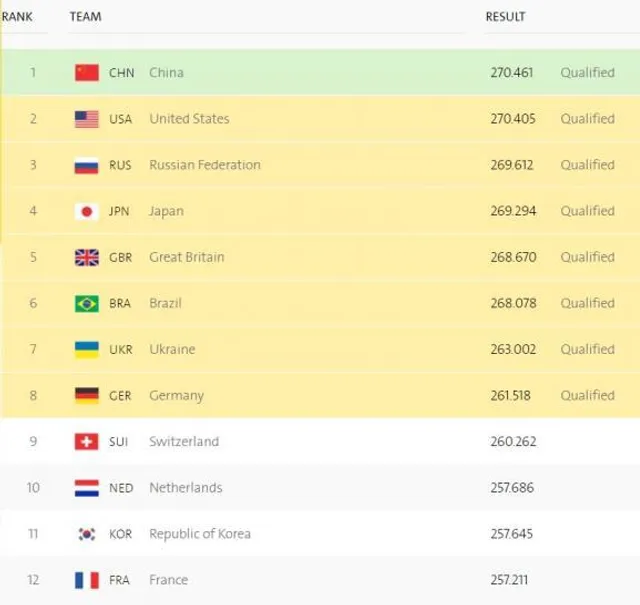Click the Netherlands flag icon
640x605 pixels.
tap(87, 488)
